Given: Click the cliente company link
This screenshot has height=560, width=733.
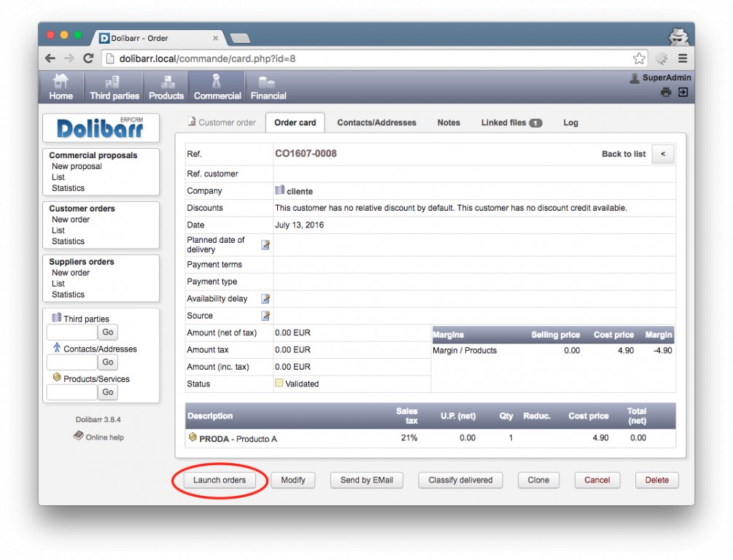Looking at the screenshot, I should coord(300,191).
